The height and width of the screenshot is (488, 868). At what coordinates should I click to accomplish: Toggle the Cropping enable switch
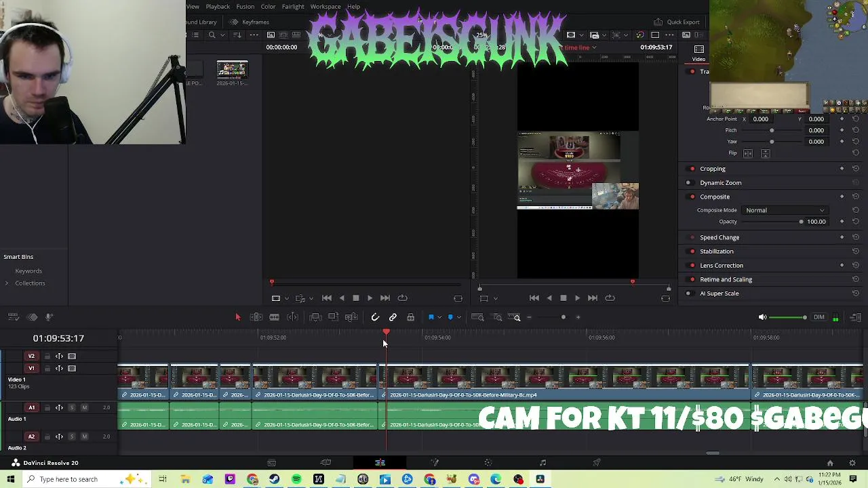pyautogui.click(x=692, y=169)
